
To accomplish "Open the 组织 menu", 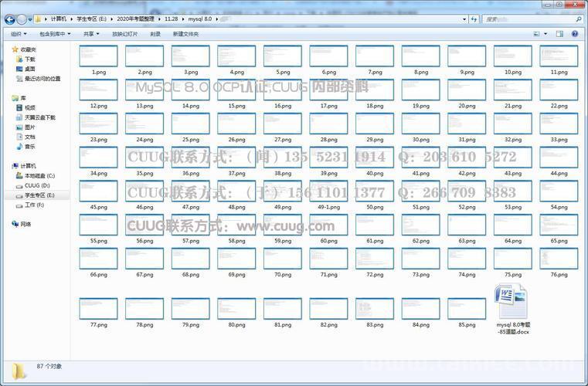I will [19, 34].
